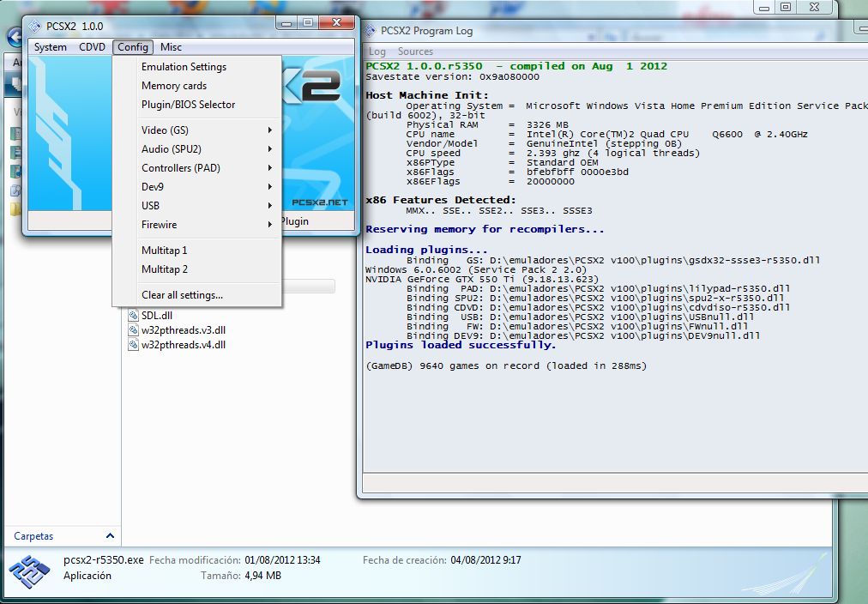Viewport: 868px width, 604px height.
Task: Click the w32pthreads.v3.dll file icon
Action: (133, 330)
